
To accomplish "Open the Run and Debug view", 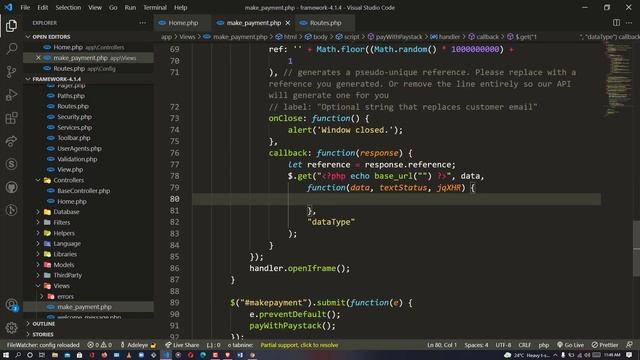I will tap(11, 95).
